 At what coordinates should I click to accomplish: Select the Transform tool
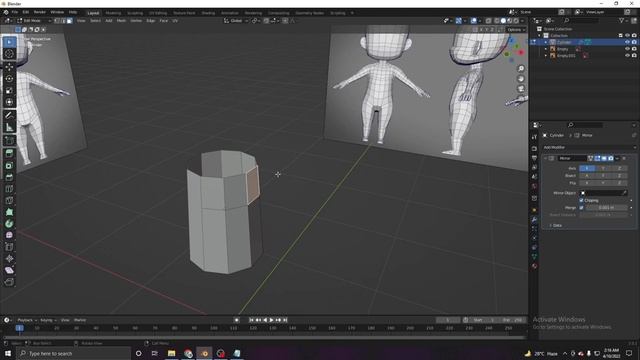(x=9, y=102)
